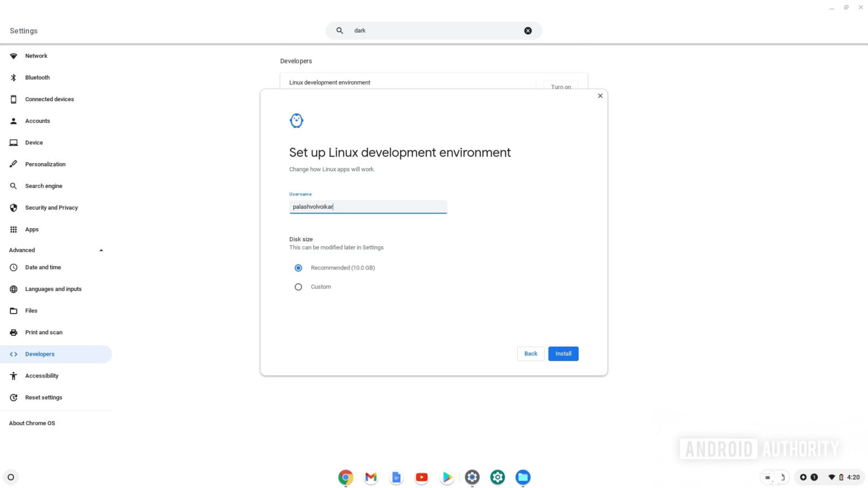
Task: Open the Developers section in sidebar
Action: coord(40,354)
